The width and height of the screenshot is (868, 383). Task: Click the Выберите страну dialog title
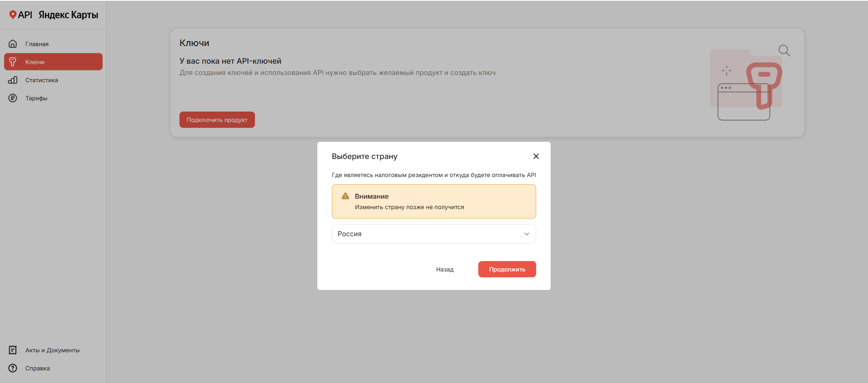365,156
